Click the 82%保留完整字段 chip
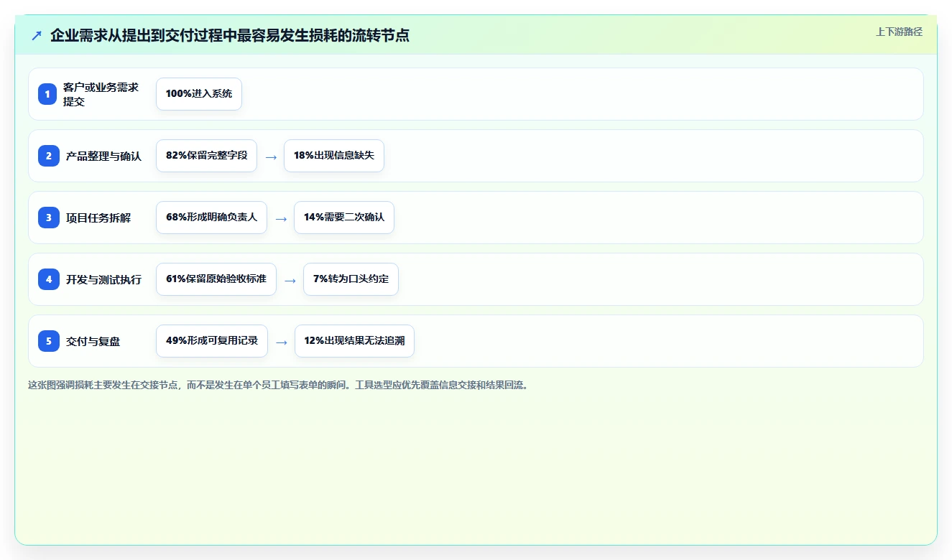The width and height of the screenshot is (952, 560). (206, 156)
